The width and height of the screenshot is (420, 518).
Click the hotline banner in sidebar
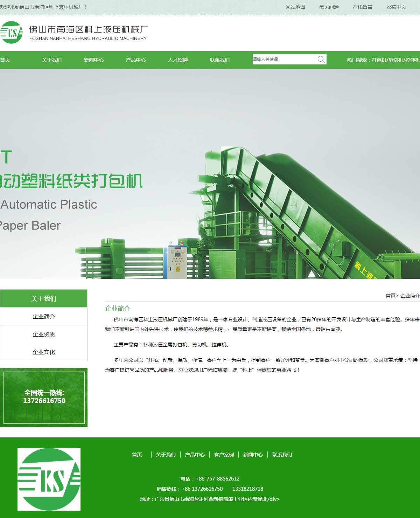(x=44, y=397)
